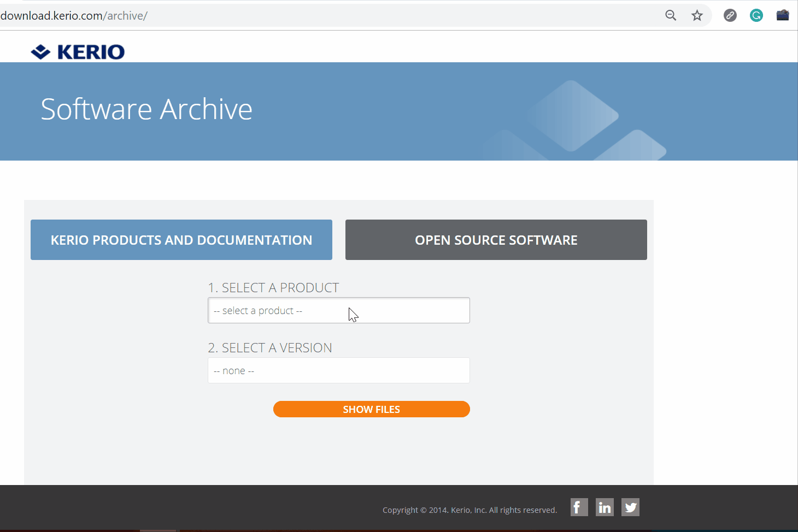
Task: Switch to Kerio Products and Documentation tab
Action: tap(181, 240)
